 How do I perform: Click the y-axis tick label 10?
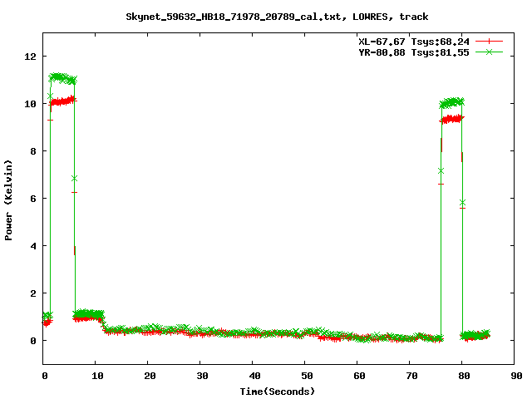30,104
